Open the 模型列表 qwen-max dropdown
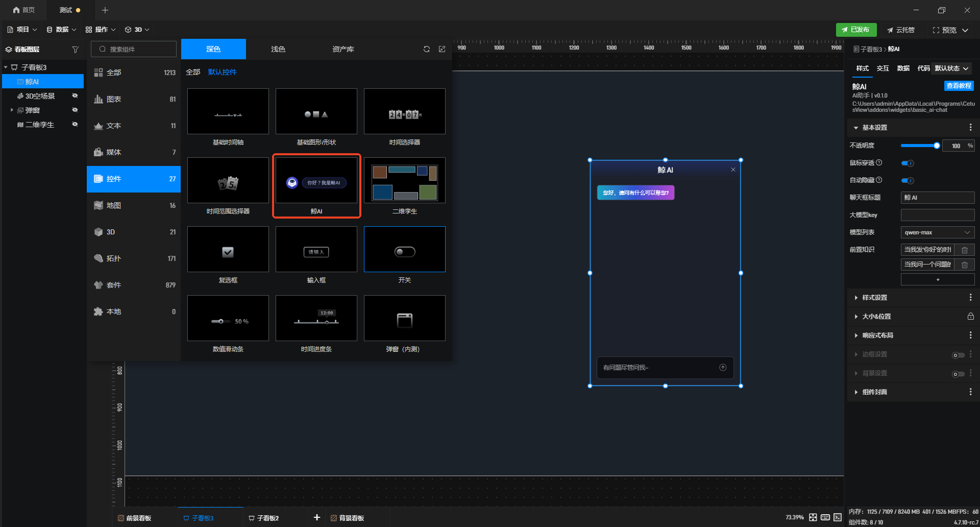Image resolution: width=980 pixels, height=527 pixels. (938, 232)
